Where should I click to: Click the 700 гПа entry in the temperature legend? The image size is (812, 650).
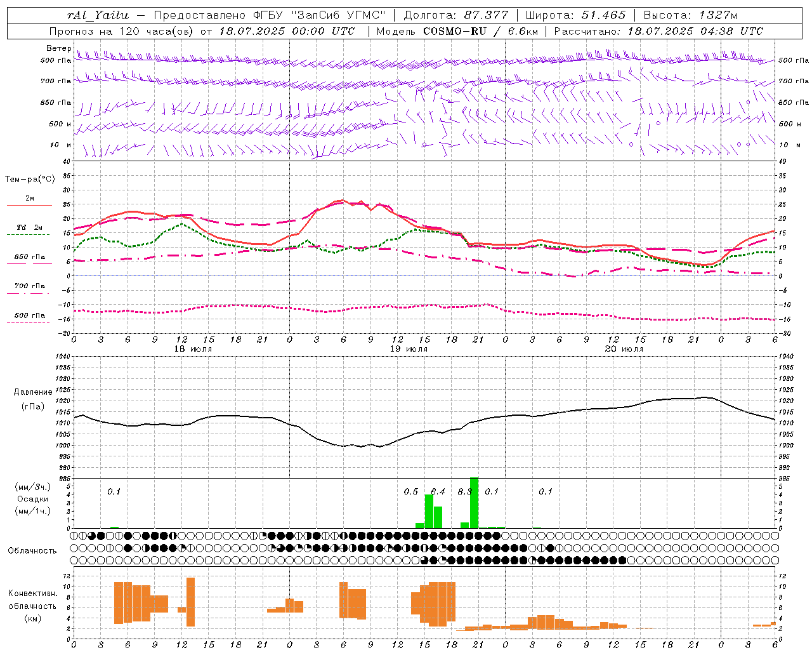pos(29,286)
